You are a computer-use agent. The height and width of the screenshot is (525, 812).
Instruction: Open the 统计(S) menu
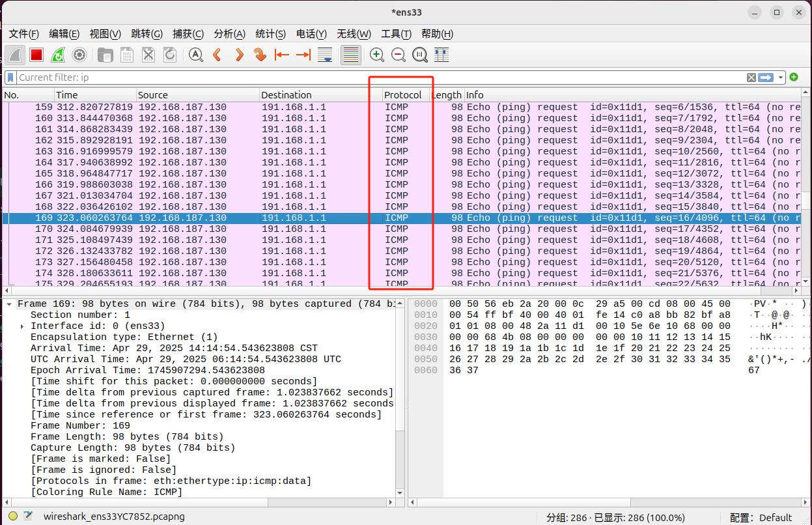270,34
